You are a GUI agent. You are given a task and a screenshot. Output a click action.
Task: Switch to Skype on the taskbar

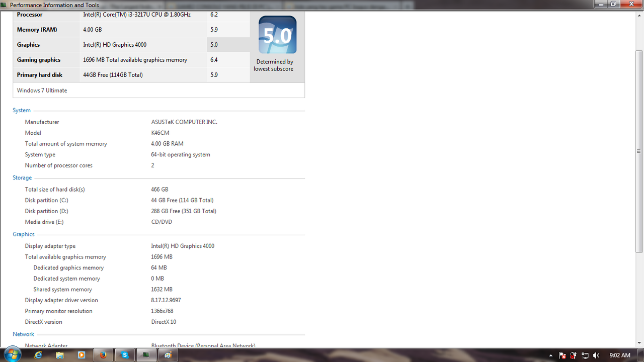(x=125, y=355)
